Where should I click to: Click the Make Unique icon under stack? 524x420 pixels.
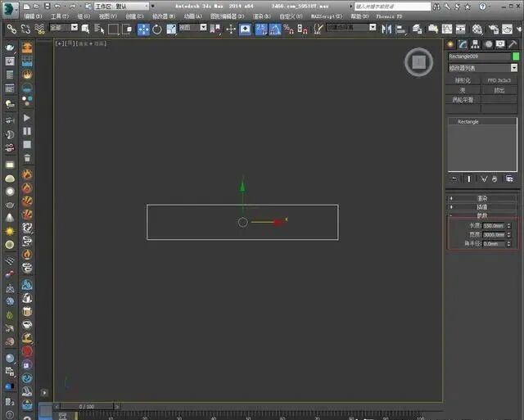pos(484,179)
